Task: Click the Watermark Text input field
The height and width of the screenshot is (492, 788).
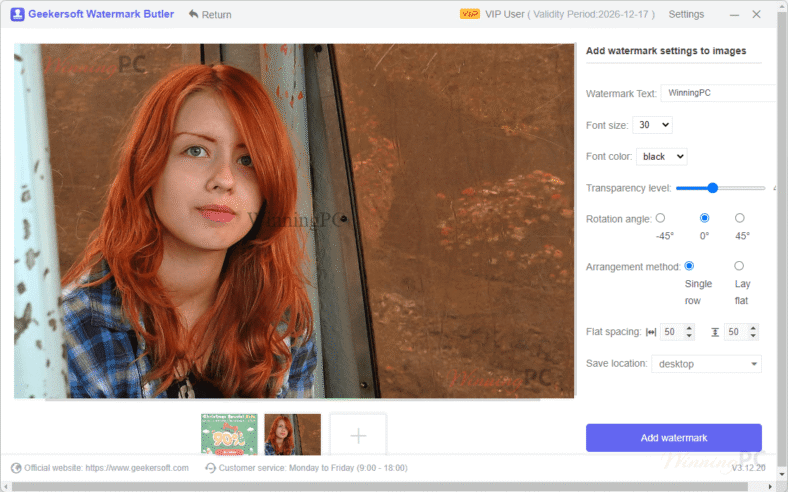Action: [719, 93]
